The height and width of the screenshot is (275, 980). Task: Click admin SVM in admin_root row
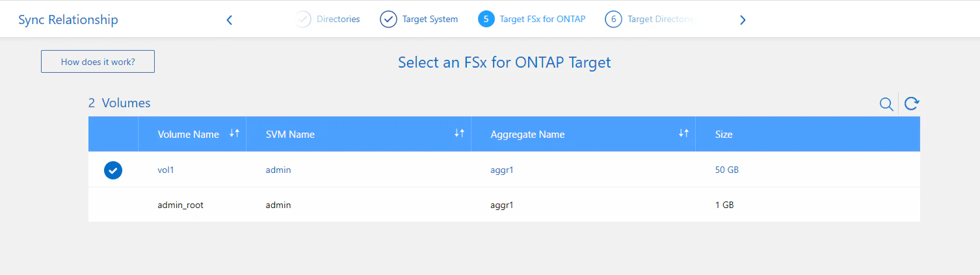pos(278,205)
